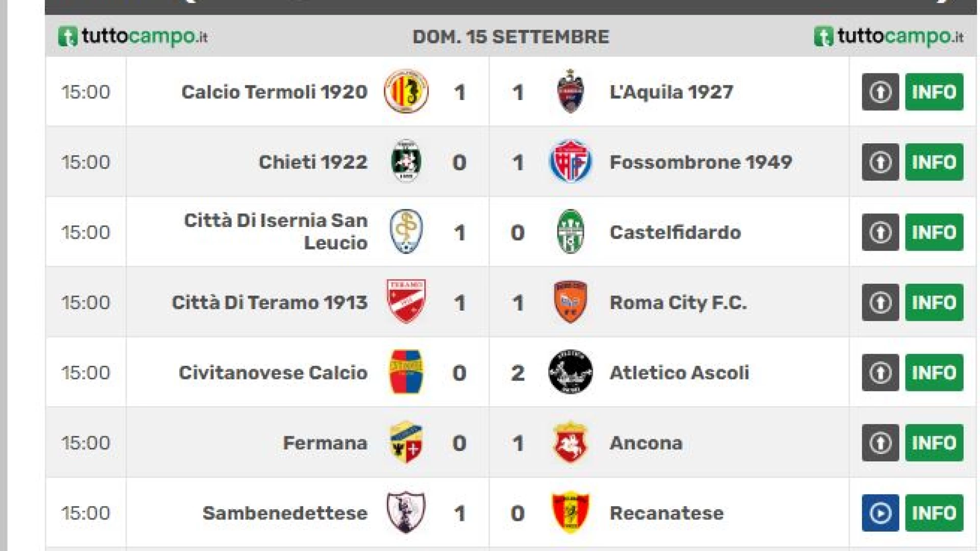
Task: Click the Civitanovese Calcio team crest
Action: 406,372
